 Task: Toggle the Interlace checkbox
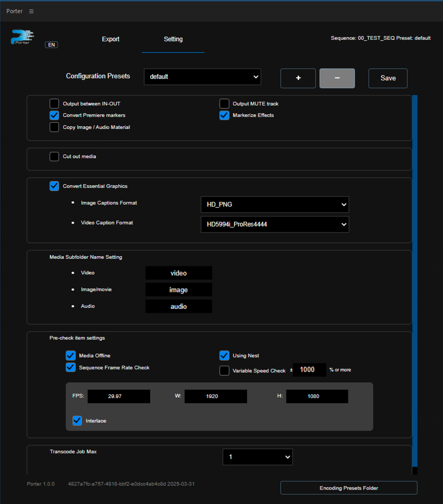[x=77, y=421]
